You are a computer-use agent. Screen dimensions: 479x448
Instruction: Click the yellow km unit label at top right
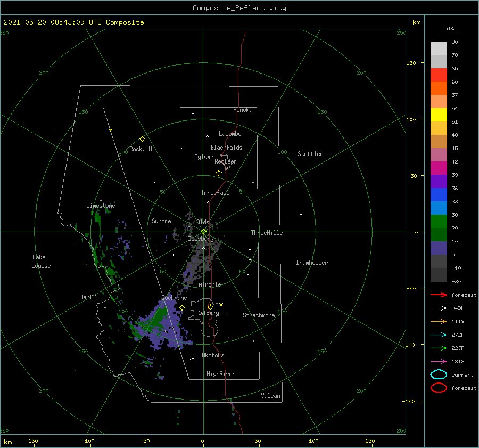pyautogui.click(x=416, y=22)
